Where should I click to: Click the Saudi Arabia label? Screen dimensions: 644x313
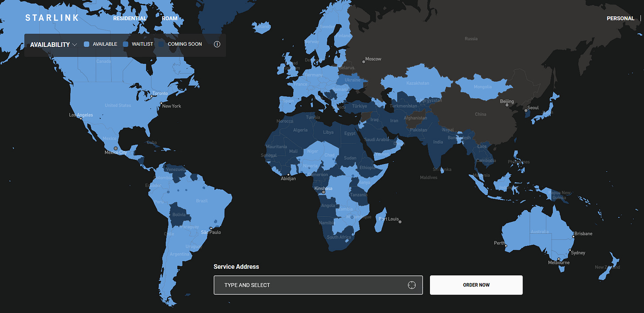click(376, 140)
